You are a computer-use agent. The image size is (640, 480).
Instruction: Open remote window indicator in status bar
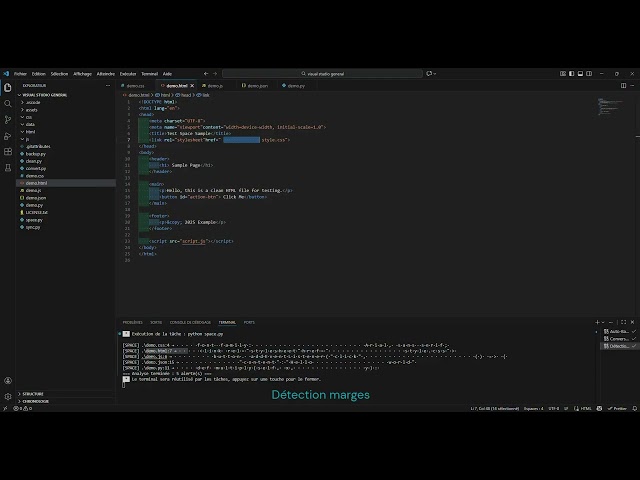pyautogui.click(x=5, y=408)
